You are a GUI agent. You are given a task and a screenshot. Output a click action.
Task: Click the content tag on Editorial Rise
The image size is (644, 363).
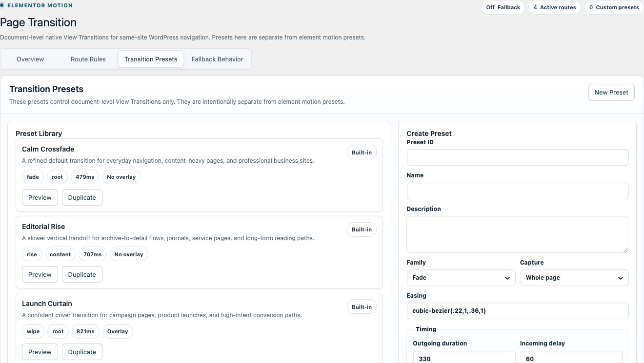coord(60,254)
